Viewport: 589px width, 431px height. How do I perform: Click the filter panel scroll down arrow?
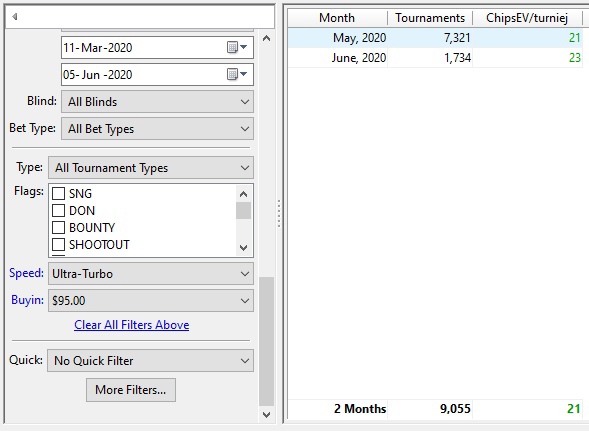tap(266, 415)
